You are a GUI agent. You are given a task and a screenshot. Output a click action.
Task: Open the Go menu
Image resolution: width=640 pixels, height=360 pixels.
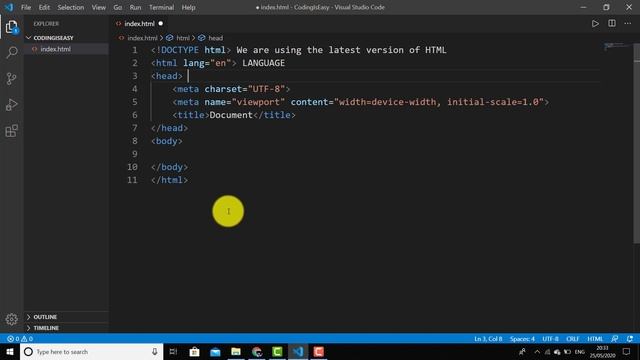[x=118, y=7]
